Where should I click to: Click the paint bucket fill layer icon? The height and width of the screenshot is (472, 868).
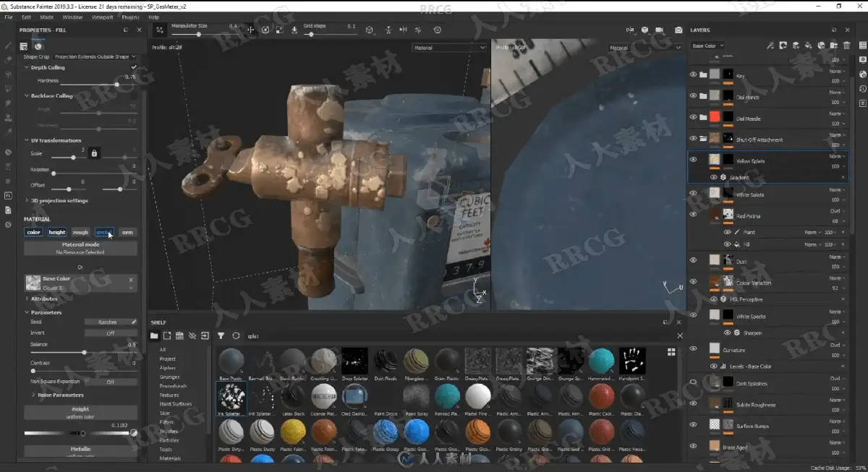809,46
